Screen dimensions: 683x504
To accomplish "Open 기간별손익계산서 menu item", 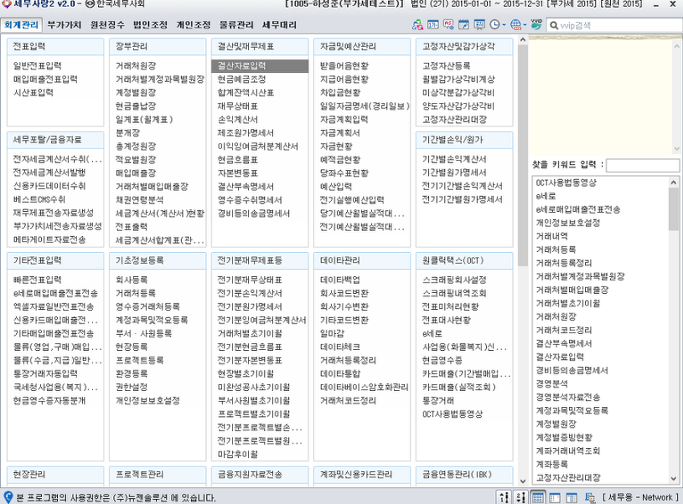I will tap(454, 159).
